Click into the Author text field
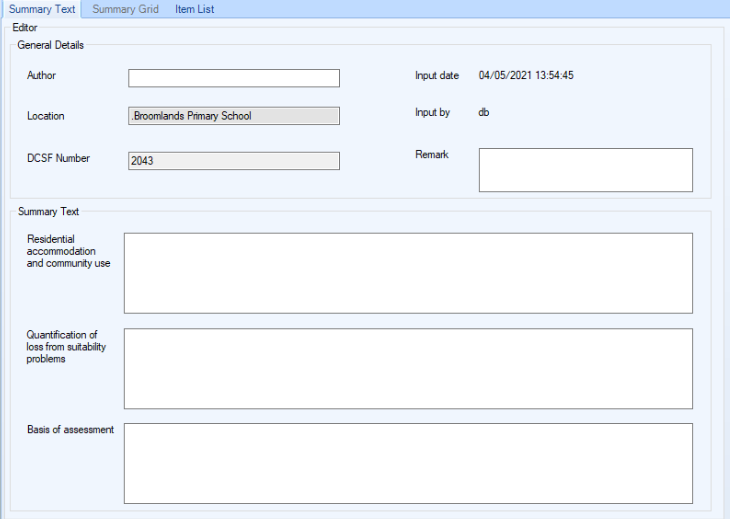The height and width of the screenshot is (519, 730). (x=234, y=78)
